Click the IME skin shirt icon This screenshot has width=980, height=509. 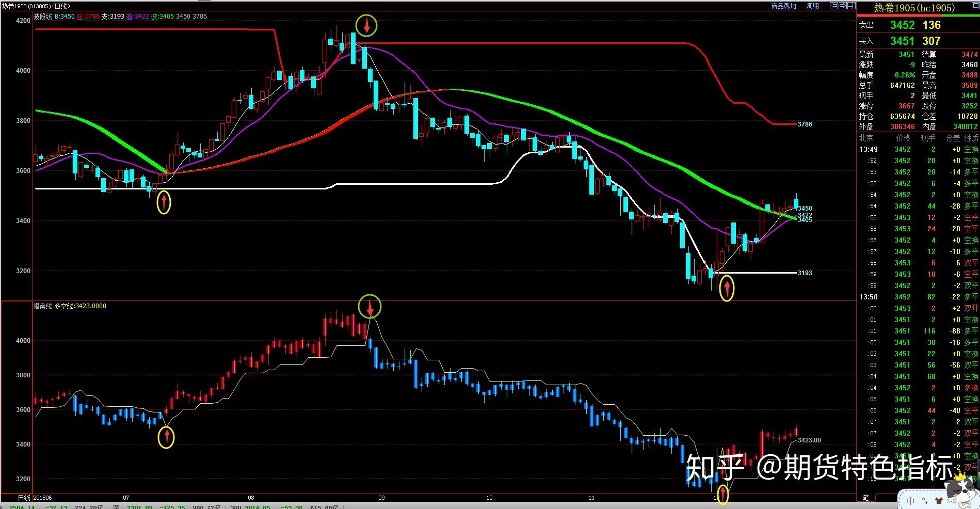tap(939, 501)
